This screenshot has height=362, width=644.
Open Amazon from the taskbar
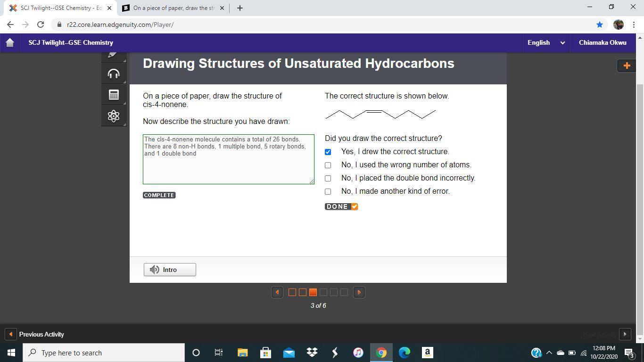[x=427, y=353]
